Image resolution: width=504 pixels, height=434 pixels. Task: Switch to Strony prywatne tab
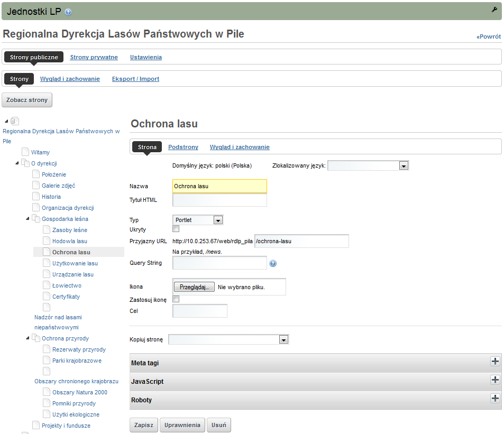94,57
